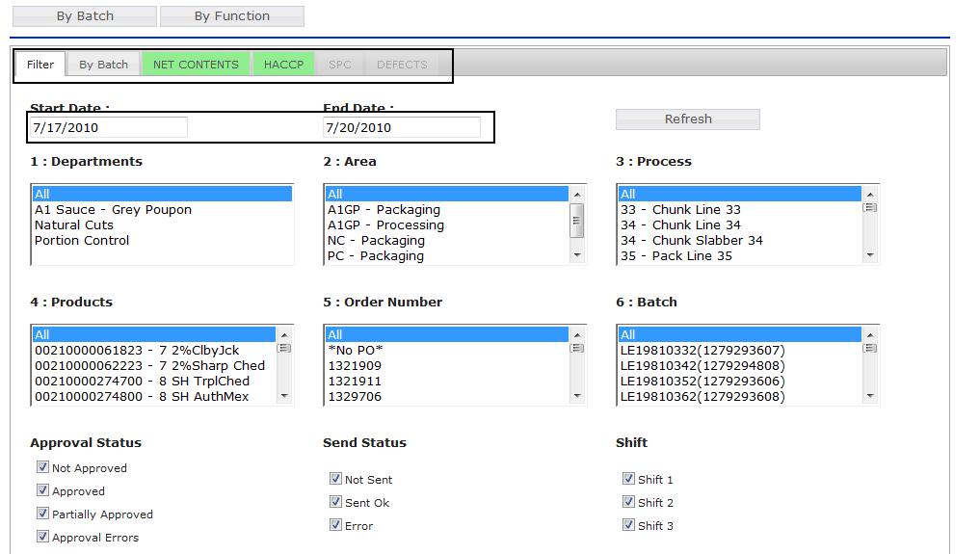Click into the End Date field
Viewport: 980px width, 554px height.
(401, 127)
